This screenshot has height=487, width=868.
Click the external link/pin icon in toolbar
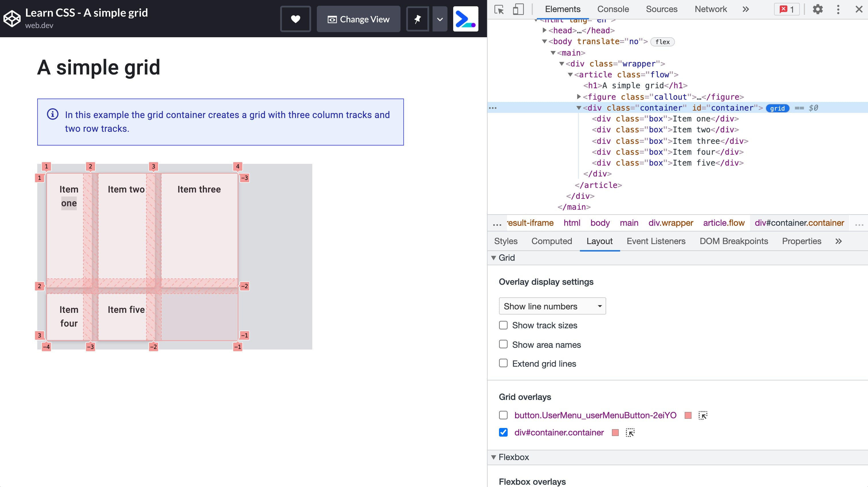pos(417,19)
